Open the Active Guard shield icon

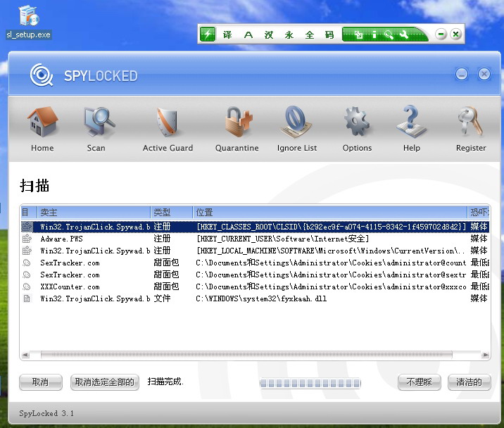coord(168,122)
